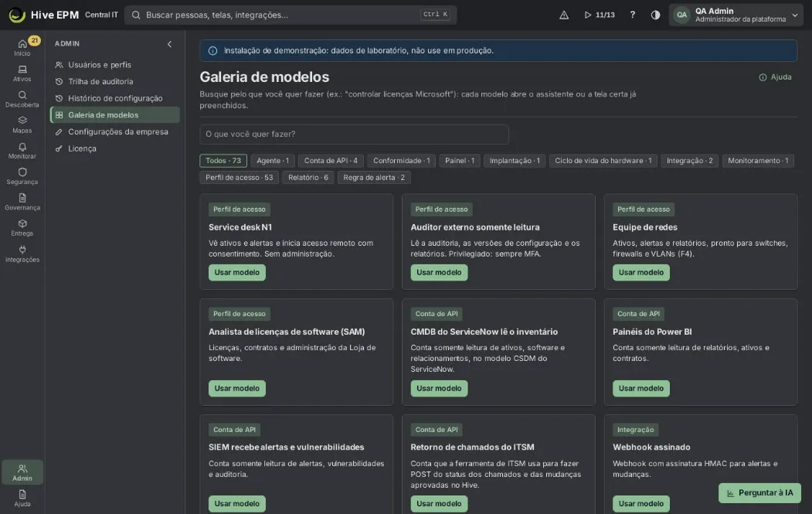Open Usuários e perfis
Viewport: 812px width, 514px height.
tap(115, 65)
